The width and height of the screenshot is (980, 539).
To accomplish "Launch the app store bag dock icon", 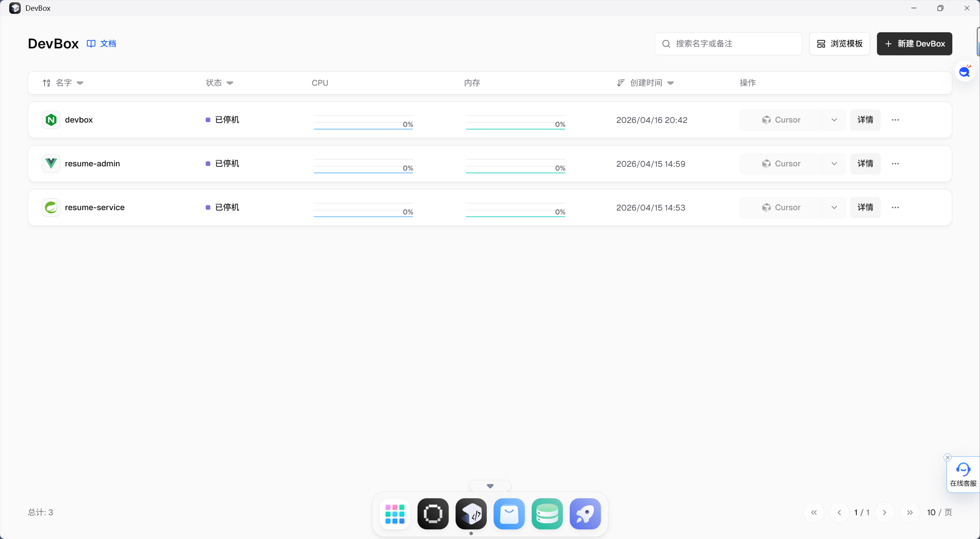I will pos(509,514).
